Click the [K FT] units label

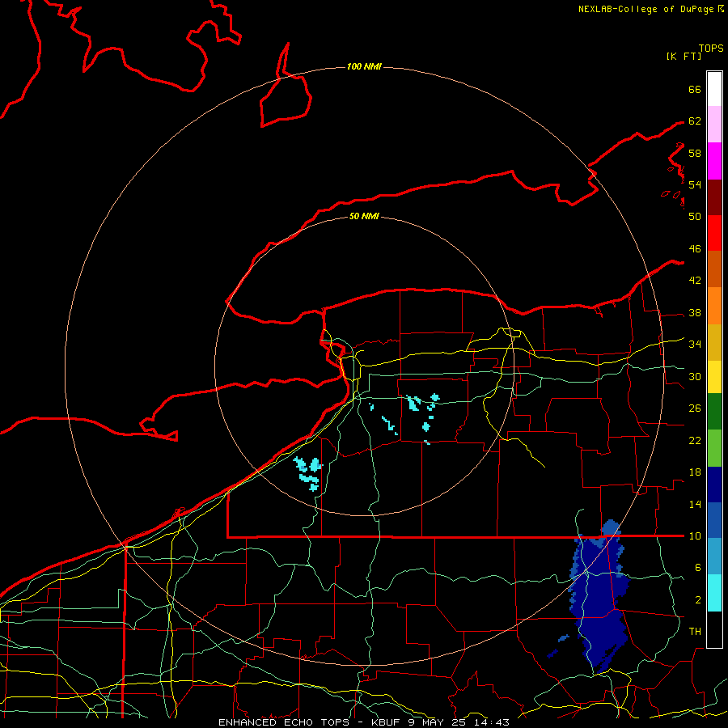click(684, 56)
